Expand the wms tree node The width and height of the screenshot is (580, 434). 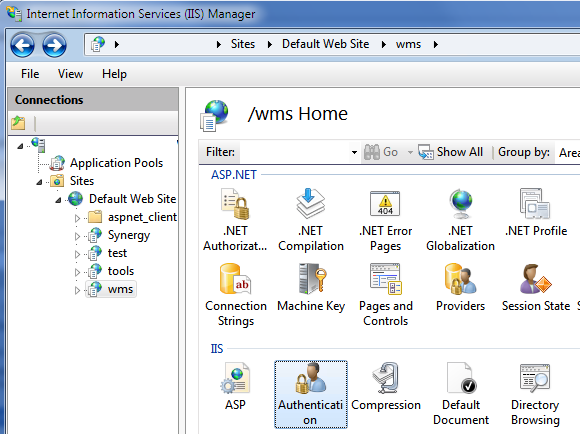point(77,290)
